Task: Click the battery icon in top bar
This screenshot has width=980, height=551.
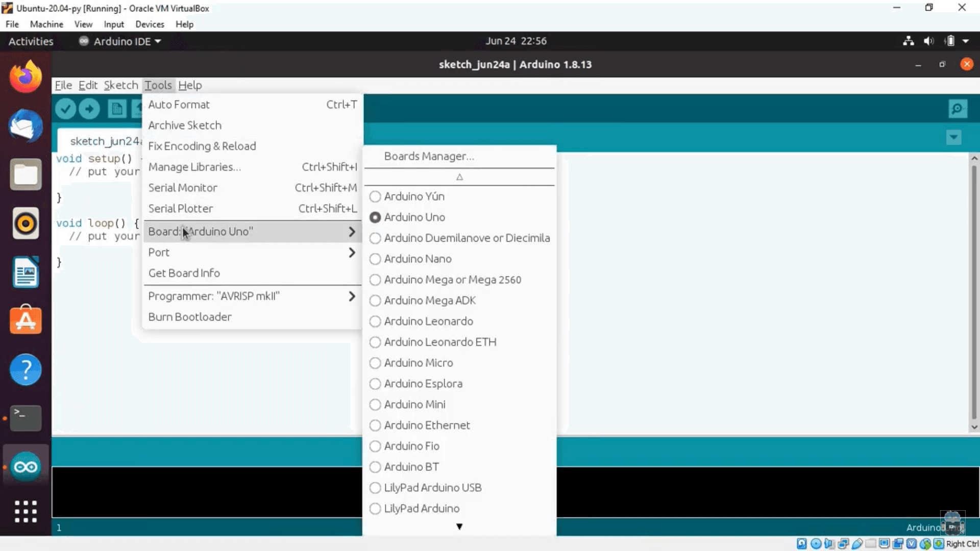Action: (949, 41)
